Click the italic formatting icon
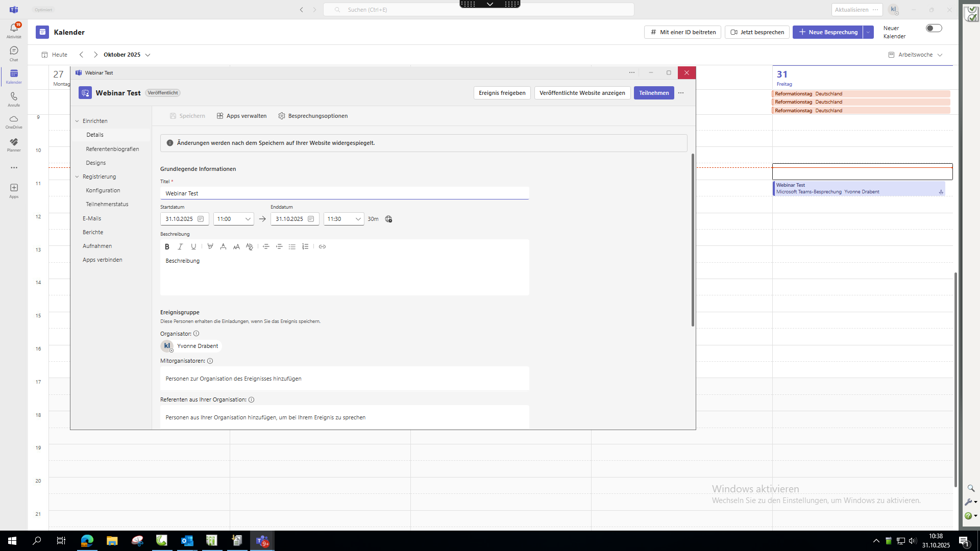980x551 pixels. point(180,246)
